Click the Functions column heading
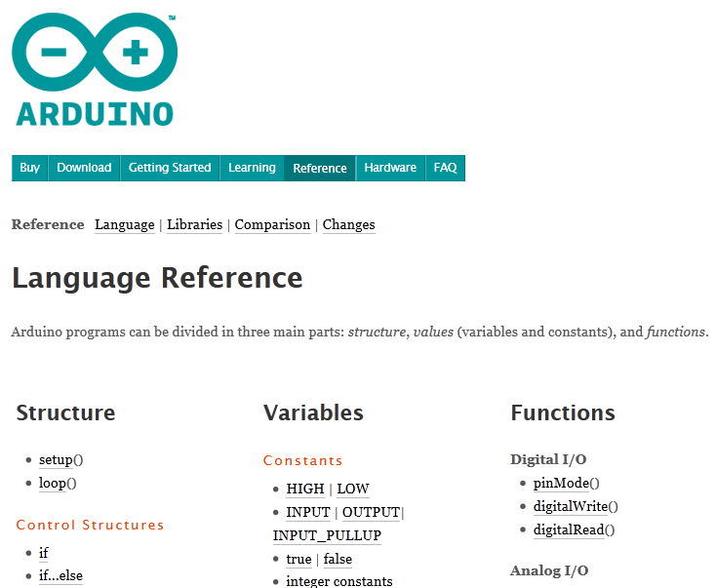The height and width of the screenshot is (588, 716). [x=563, y=412]
